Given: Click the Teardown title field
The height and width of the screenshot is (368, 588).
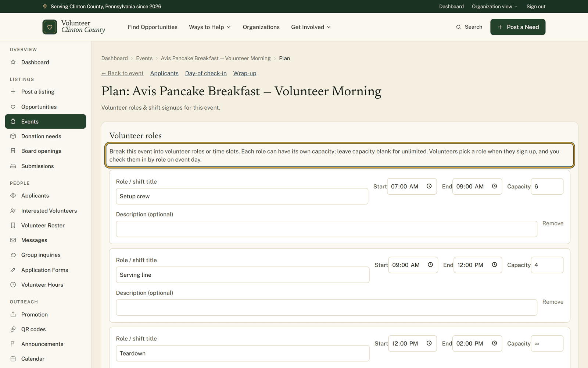Looking at the screenshot, I should click(x=243, y=353).
